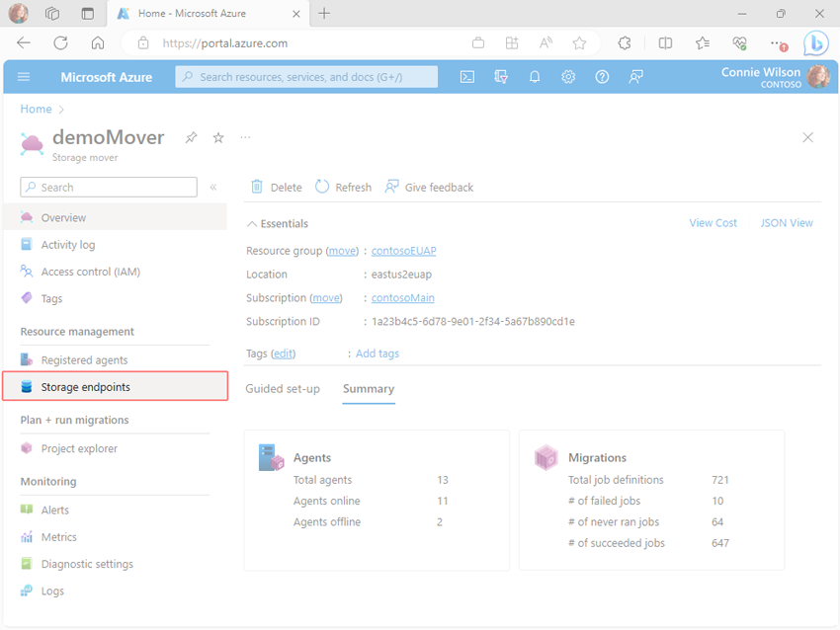Click the Refresh button
Image resolution: width=840 pixels, height=630 pixels.
click(343, 188)
